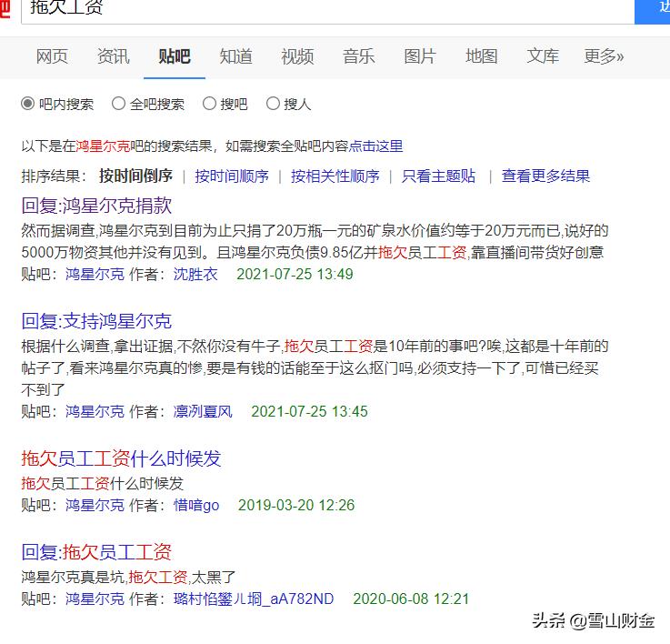Sort results by 按相关性顺序

click(335, 176)
